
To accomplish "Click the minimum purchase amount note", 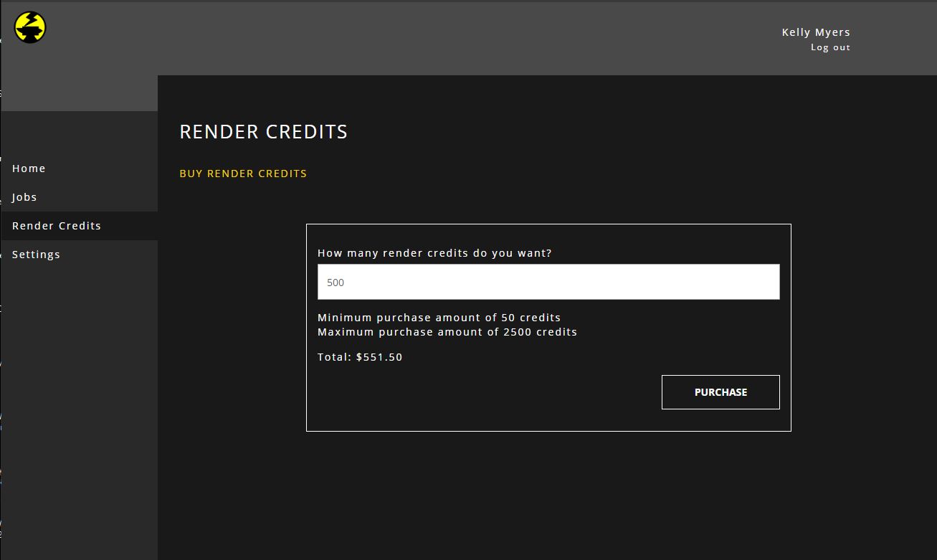I will pyautogui.click(x=439, y=318).
